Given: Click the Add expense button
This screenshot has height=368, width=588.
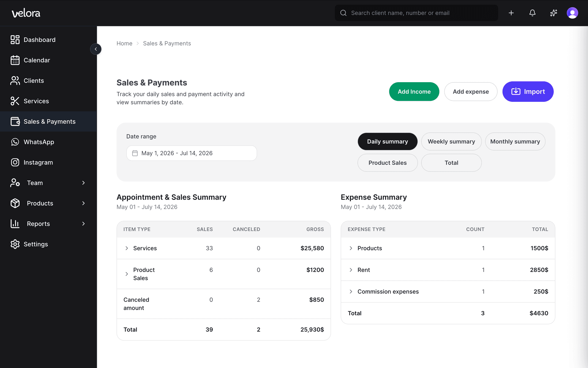Looking at the screenshot, I should pyautogui.click(x=471, y=91).
